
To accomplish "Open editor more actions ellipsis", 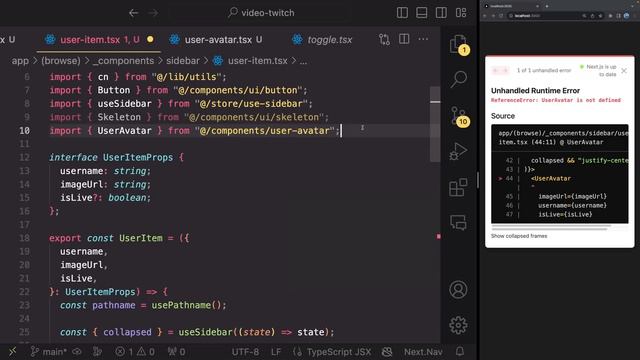I will (x=423, y=39).
